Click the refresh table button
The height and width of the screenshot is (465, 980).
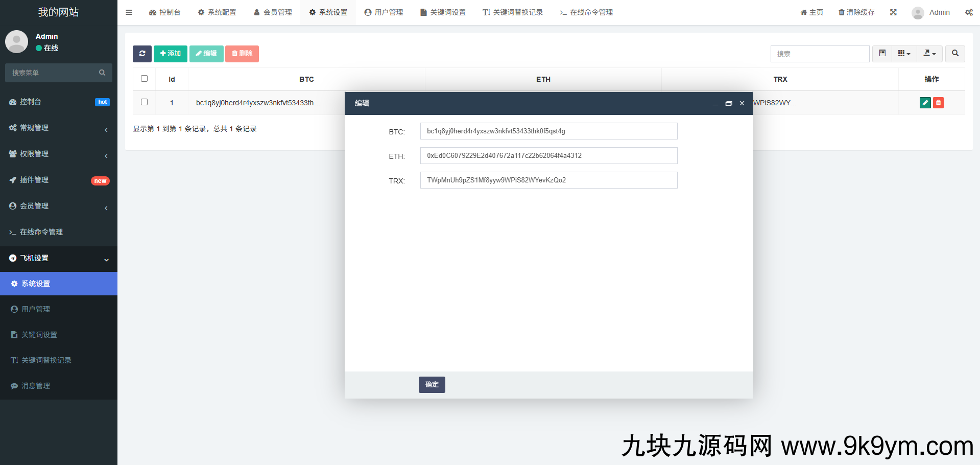point(142,54)
